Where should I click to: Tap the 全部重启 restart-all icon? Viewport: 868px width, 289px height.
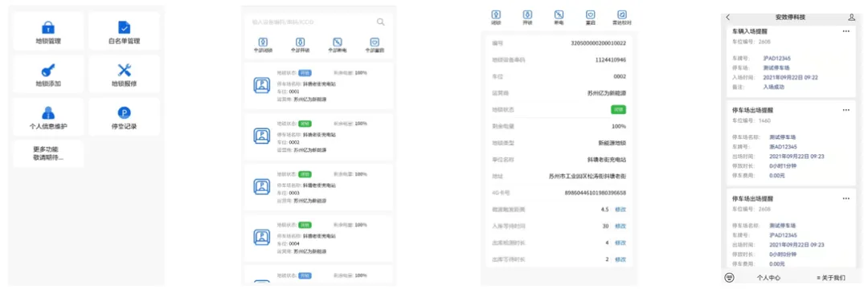click(375, 42)
